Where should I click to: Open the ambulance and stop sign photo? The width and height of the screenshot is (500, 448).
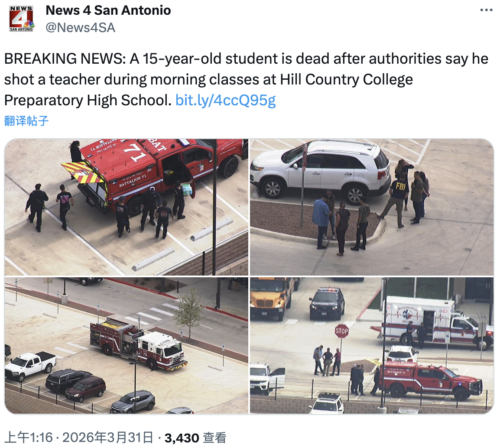point(372,345)
